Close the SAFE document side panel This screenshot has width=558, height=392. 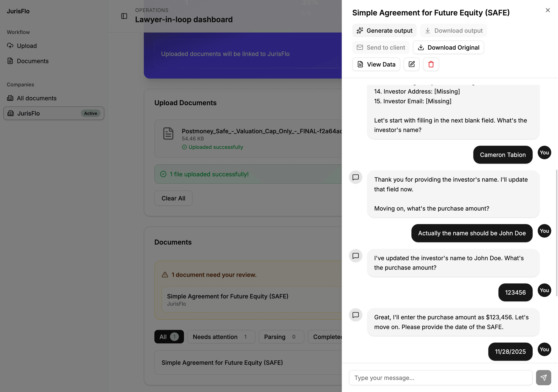coord(548,10)
